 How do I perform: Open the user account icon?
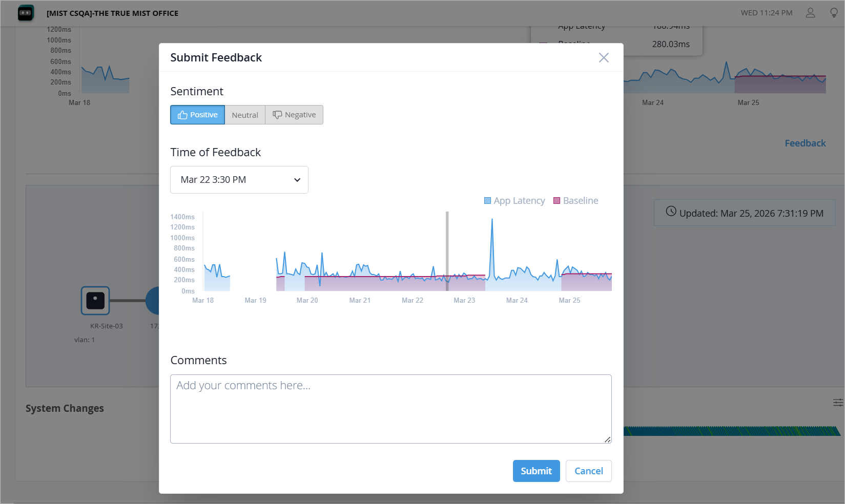tap(810, 13)
